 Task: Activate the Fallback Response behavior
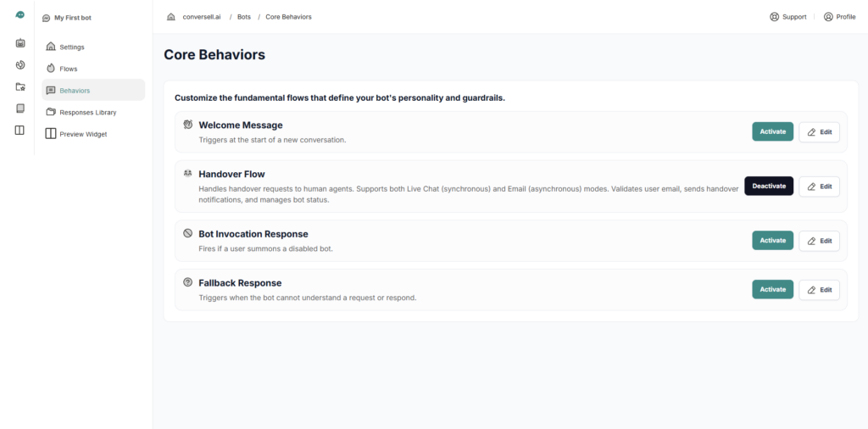point(772,289)
